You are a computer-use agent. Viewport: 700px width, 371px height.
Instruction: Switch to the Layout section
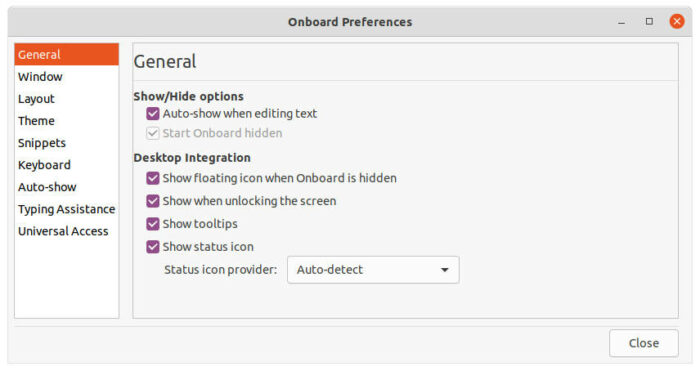point(67,99)
